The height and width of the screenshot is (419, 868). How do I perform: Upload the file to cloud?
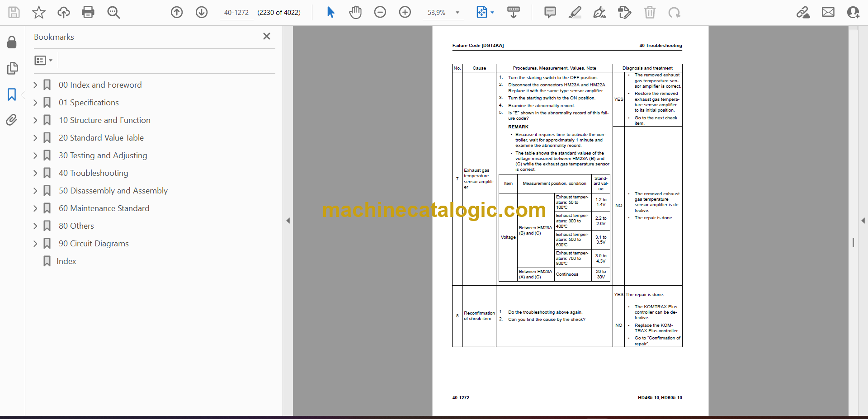pos(63,12)
